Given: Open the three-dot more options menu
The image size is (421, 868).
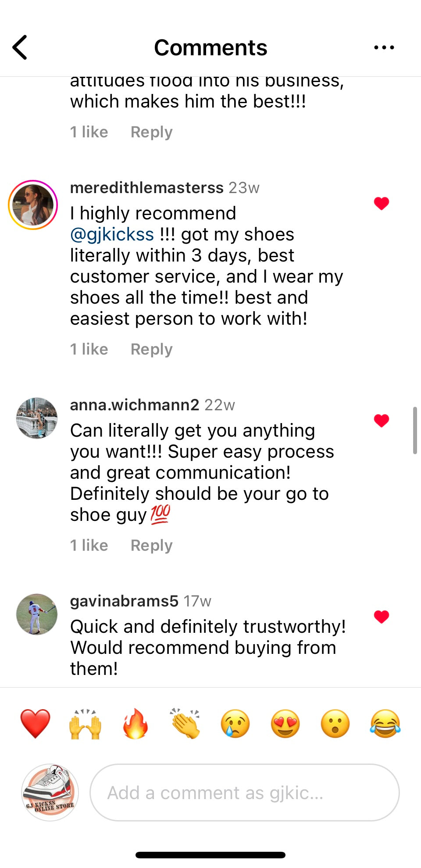Looking at the screenshot, I should click(384, 47).
